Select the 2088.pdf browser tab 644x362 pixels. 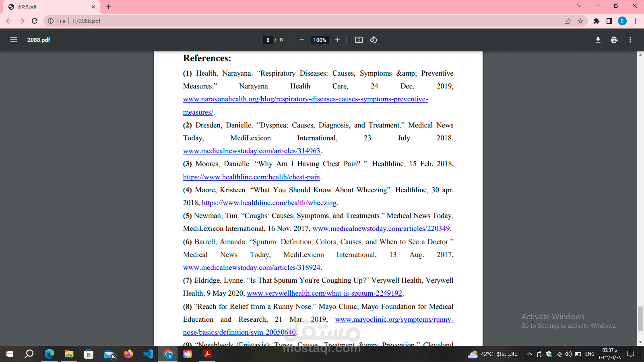pyautogui.click(x=51, y=7)
